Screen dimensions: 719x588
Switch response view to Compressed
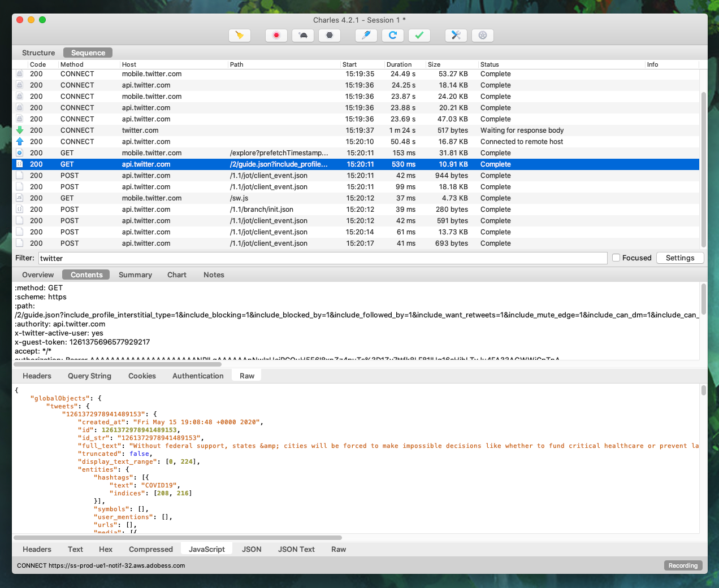click(x=151, y=549)
